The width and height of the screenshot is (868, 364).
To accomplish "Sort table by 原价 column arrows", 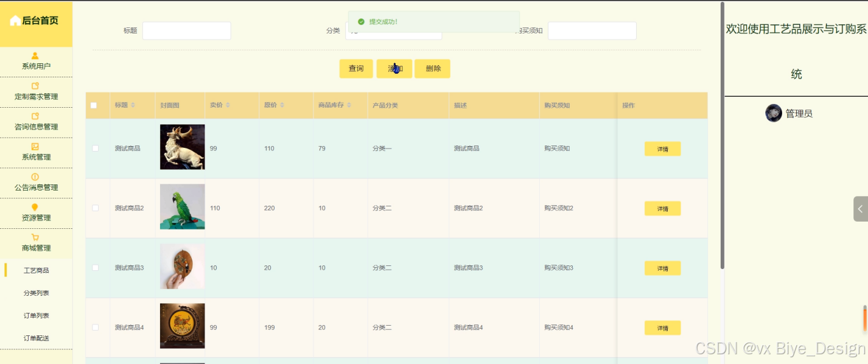I will 282,105.
